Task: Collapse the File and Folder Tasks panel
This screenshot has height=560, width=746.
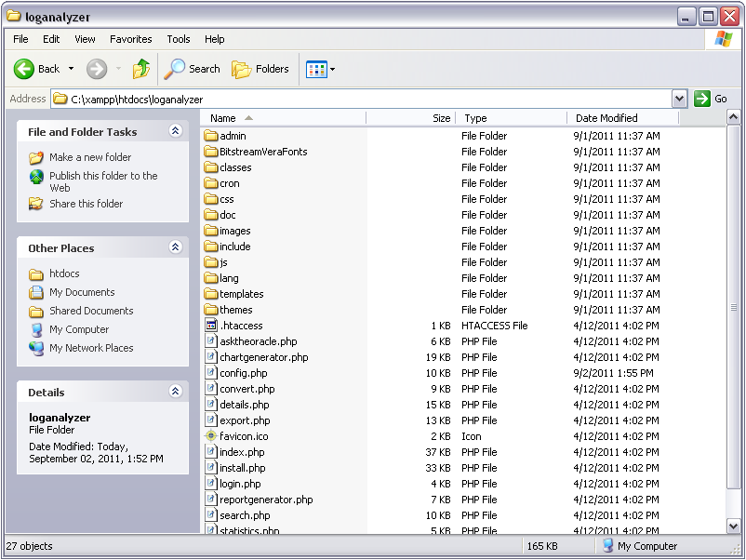Action: tap(175, 131)
